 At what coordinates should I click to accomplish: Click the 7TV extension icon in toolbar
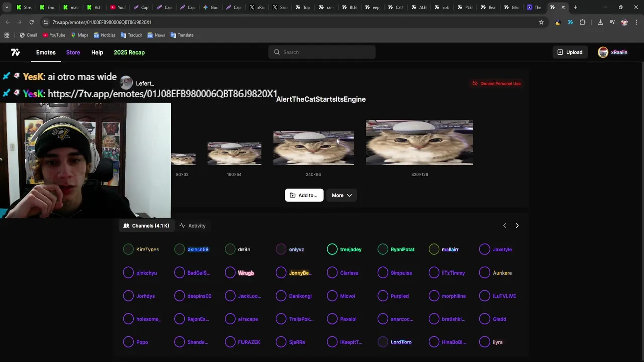coord(570,22)
